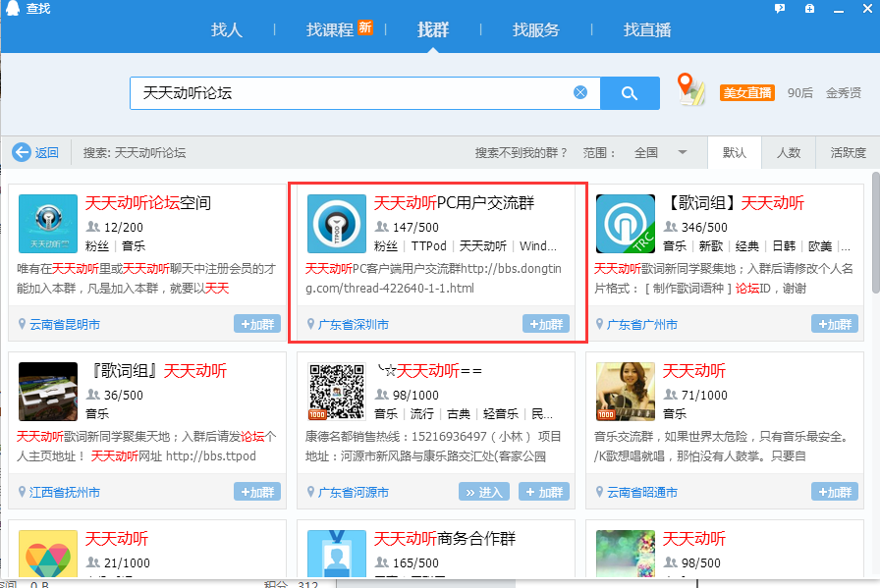Click the back arrow icon 返回

coord(22,152)
